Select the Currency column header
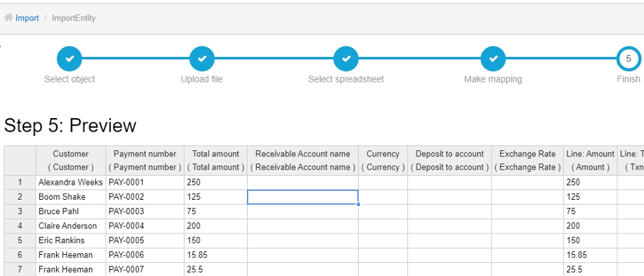This screenshot has height=276, width=644. [x=383, y=161]
